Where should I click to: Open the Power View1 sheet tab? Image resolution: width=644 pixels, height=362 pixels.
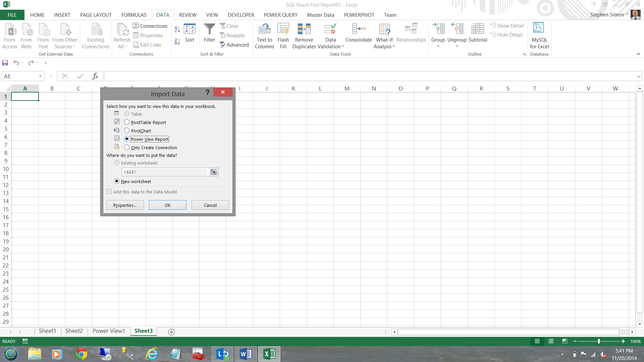pyautogui.click(x=109, y=331)
